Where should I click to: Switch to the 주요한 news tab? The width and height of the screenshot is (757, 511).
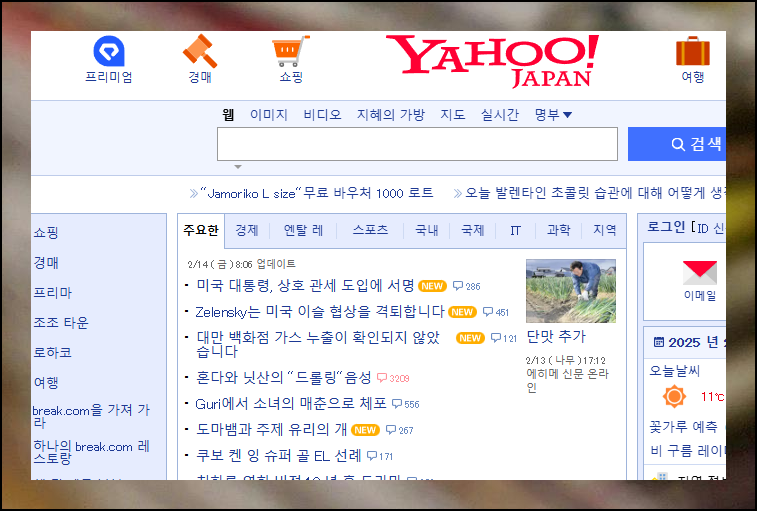[201, 230]
